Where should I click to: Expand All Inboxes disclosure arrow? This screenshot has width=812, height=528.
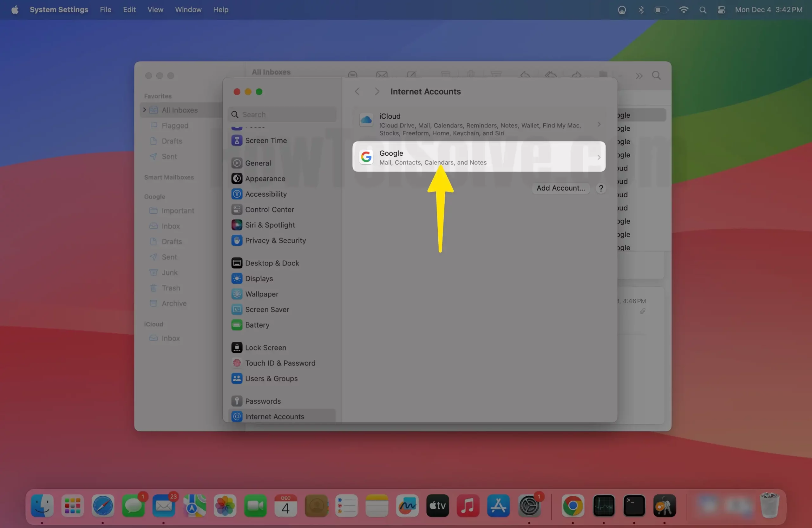[145, 110]
